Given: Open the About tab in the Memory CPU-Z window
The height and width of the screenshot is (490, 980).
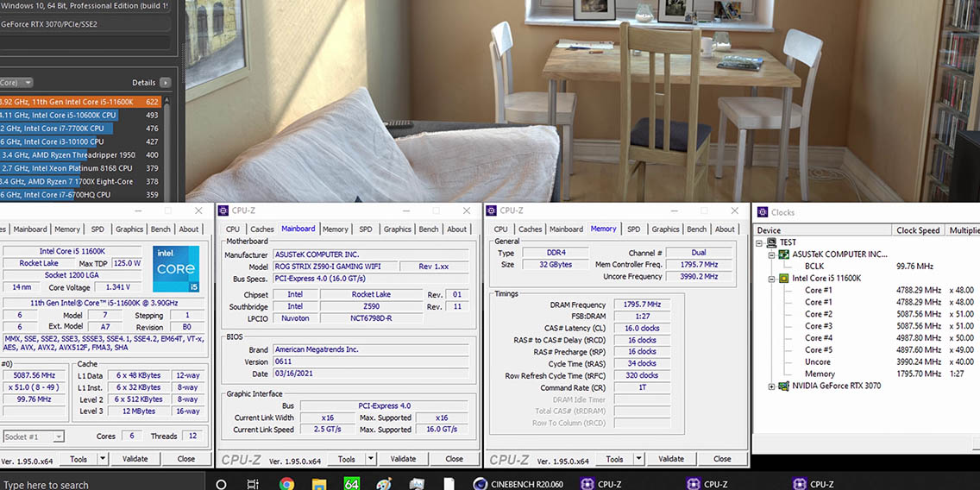Looking at the screenshot, I should click(725, 229).
